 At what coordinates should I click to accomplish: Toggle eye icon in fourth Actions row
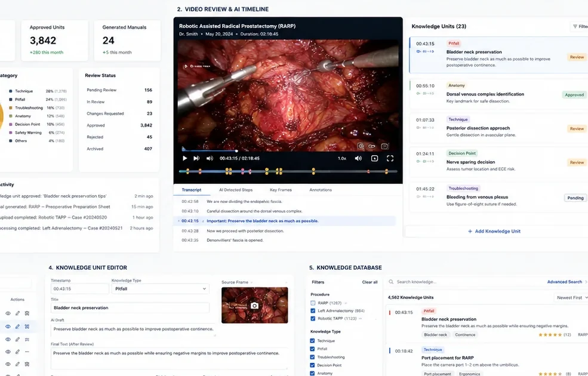point(8,352)
